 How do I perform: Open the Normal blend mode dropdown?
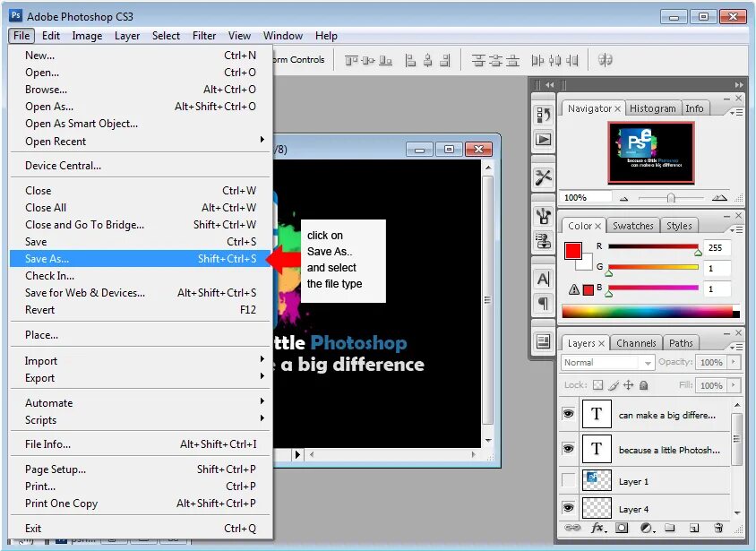[x=607, y=362]
